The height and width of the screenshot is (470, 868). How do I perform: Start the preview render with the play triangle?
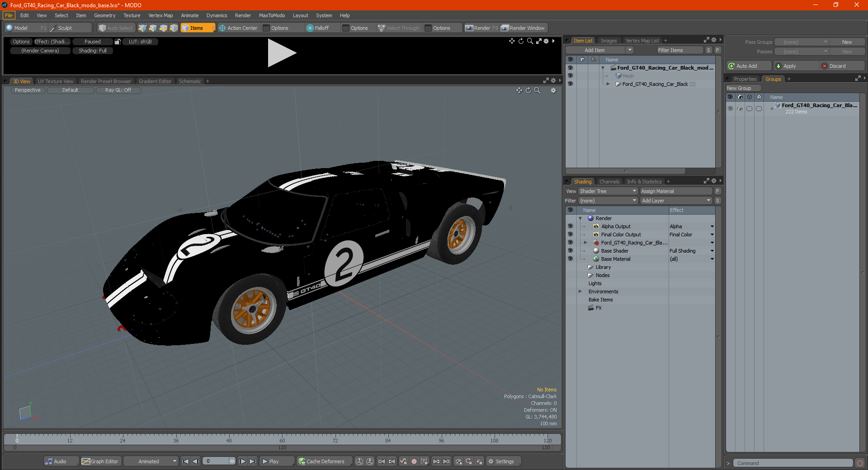click(281, 53)
